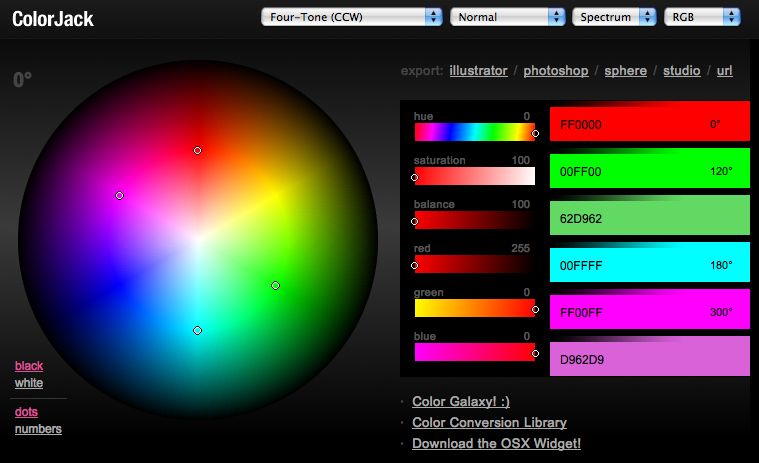This screenshot has width=759, height=463.
Task: Open the Four-Tone (CCW) dropdown
Action: point(351,17)
